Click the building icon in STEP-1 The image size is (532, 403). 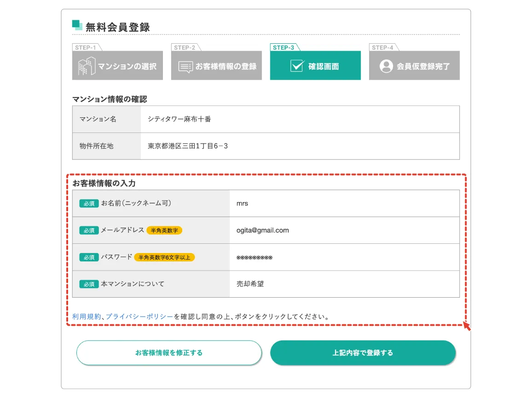click(87, 66)
